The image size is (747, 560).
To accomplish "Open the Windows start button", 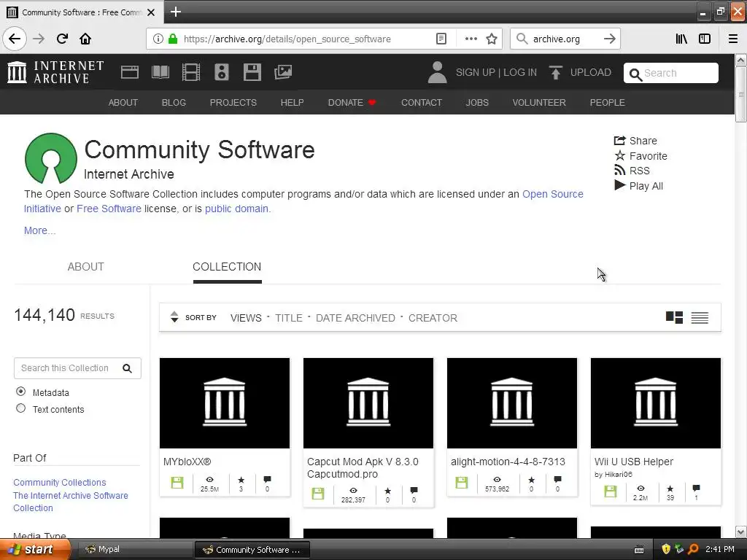I will click(x=35, y=549).
